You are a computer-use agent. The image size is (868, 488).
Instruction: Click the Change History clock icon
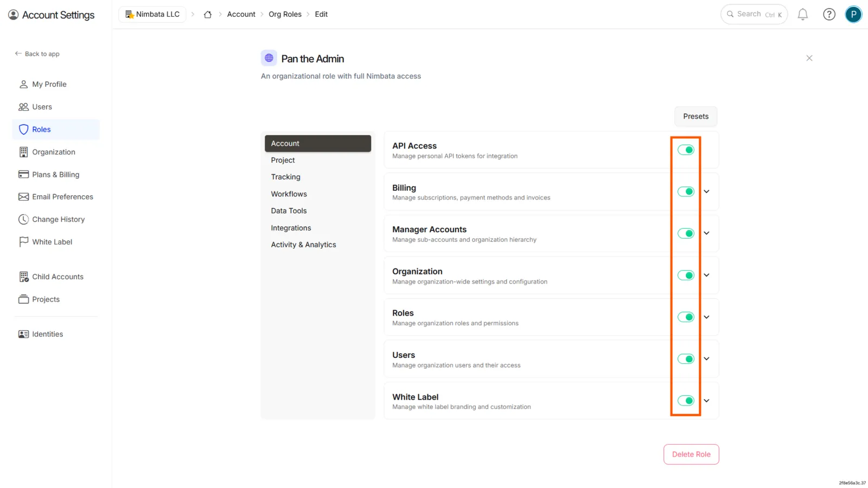click(23, 220)
